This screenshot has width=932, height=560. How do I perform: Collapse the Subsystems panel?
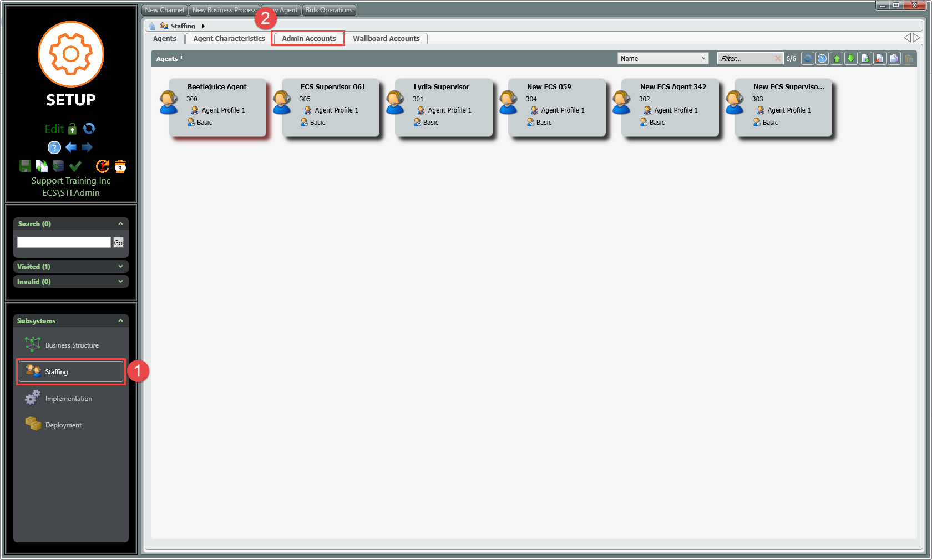point(120,321)
